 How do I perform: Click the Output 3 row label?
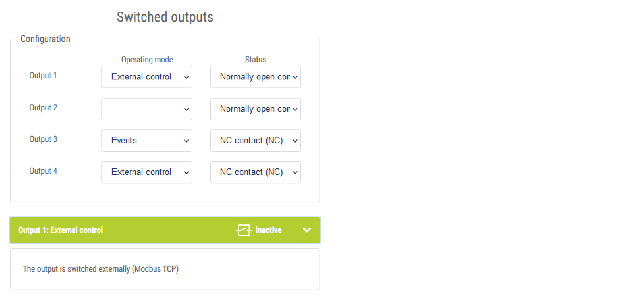pyautogui.click(x=43, y=139)
